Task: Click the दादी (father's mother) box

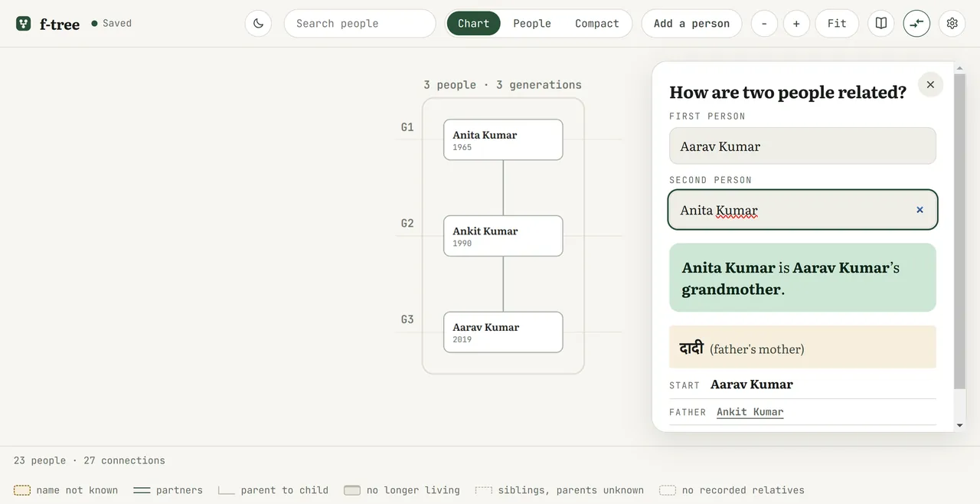Action: [802, 348]
